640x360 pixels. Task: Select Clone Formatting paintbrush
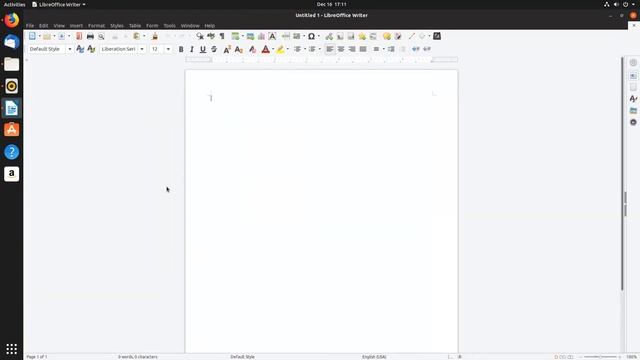(x=155, y=36)
